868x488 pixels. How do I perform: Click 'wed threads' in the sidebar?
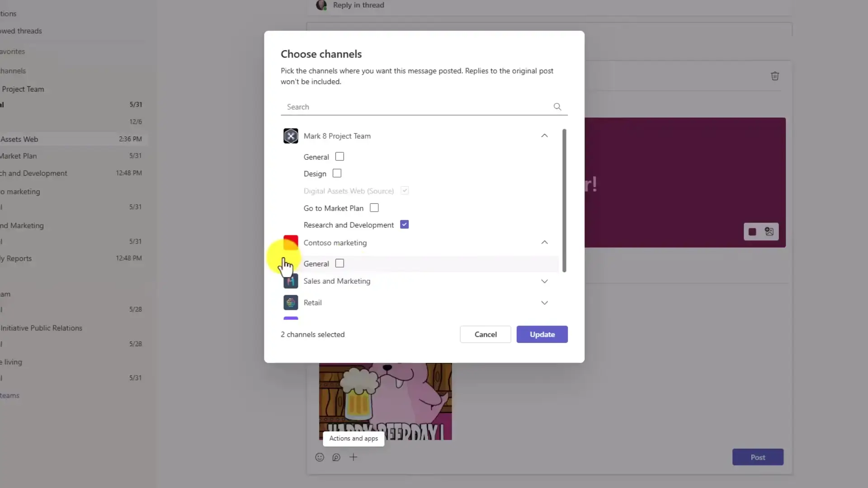(x=21, y=31)
